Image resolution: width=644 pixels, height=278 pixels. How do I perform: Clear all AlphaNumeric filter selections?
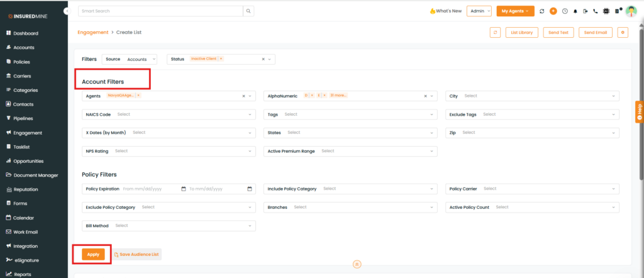pos(425,96)
